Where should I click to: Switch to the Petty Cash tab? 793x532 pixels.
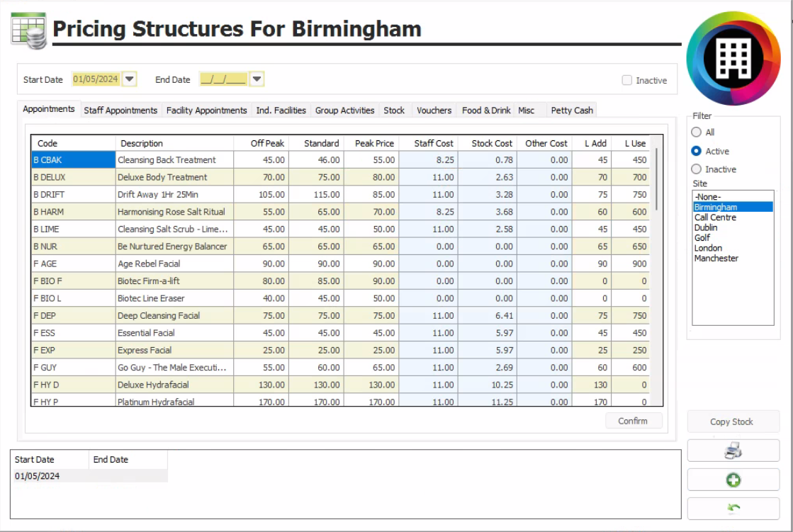click(x=572, y=111)
